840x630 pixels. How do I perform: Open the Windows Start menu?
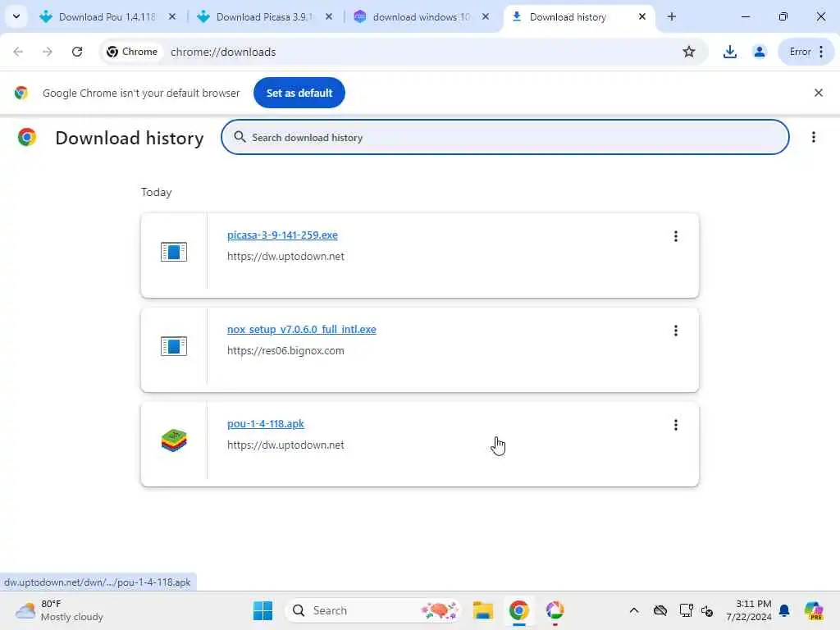point(262,610)
